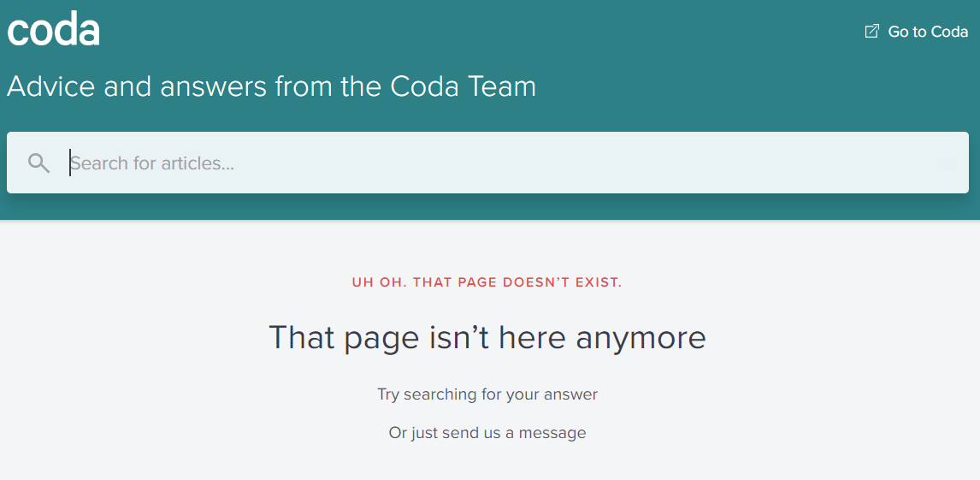Image resolution: width=980 pixels, height=480 pixels.
Task: Click the word 'Coda Team' in the tagline
Action: 463,86
